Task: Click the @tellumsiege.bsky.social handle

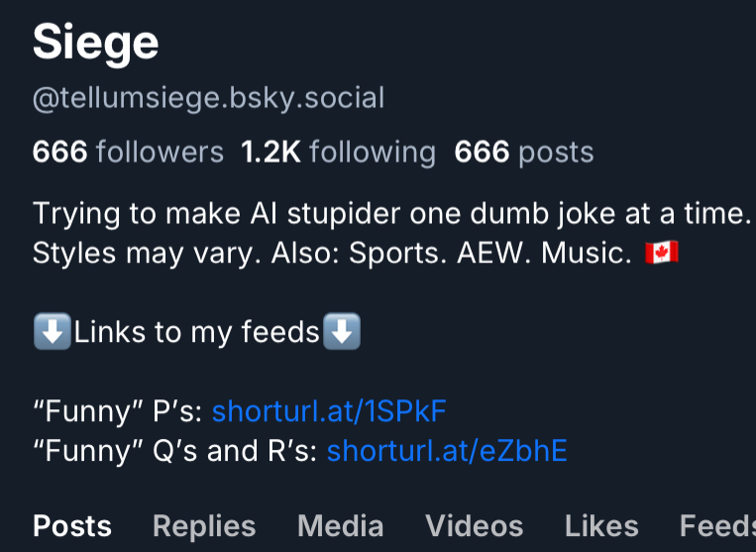Action: click(x=208, y=98)
